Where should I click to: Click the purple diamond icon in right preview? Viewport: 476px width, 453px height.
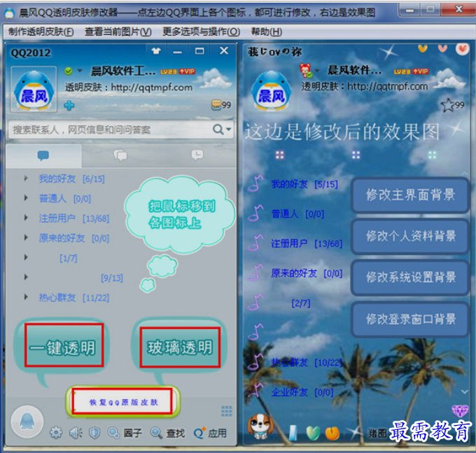[x=460, y=411]
